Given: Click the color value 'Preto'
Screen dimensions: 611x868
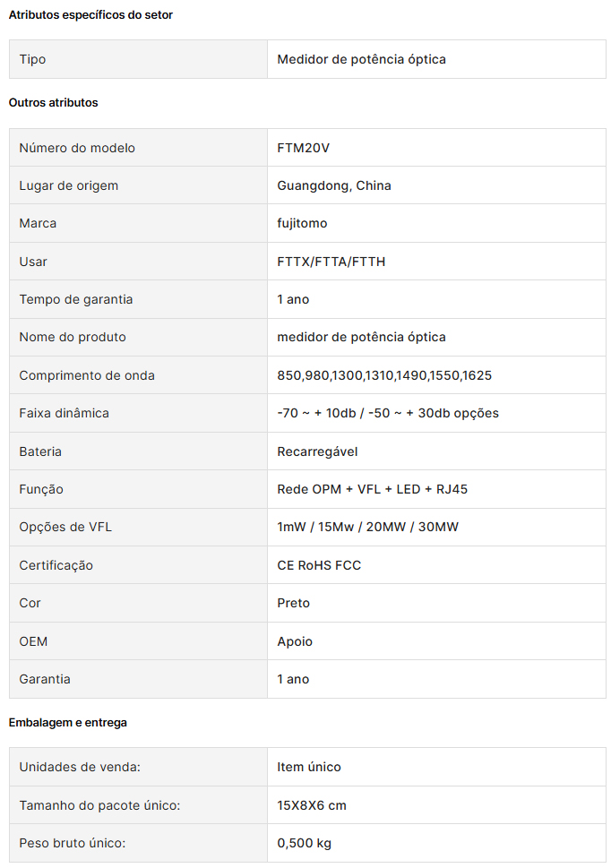Looking at the screenshot, I should [x=294, y=603].
